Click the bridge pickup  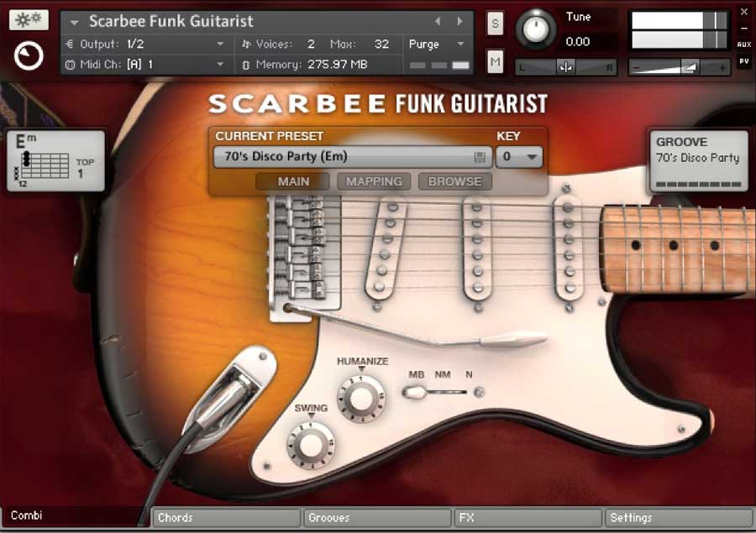pos(386,248)
